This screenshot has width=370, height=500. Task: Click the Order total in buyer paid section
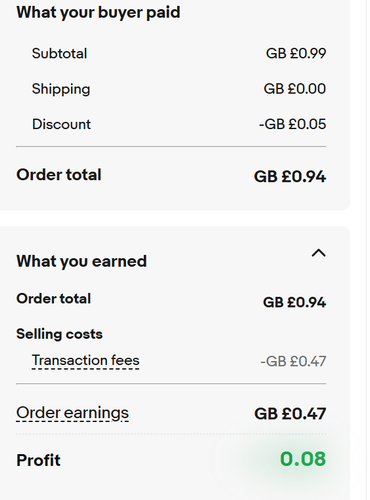point(59,175)
